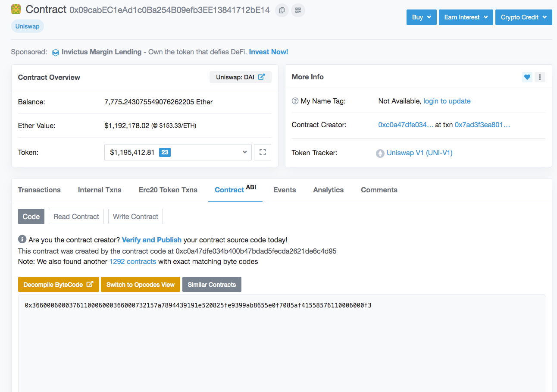
Task: Click the More Info heading
Action: click(308, 77)
